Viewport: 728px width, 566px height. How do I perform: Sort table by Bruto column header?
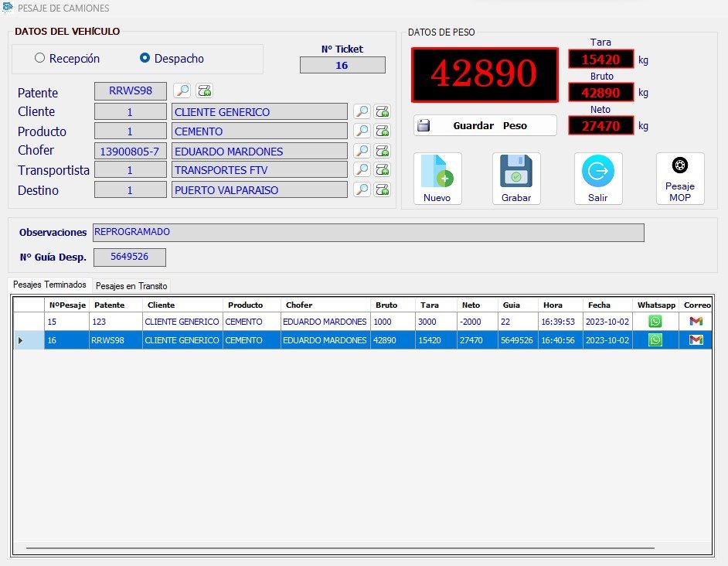(393, 305)
